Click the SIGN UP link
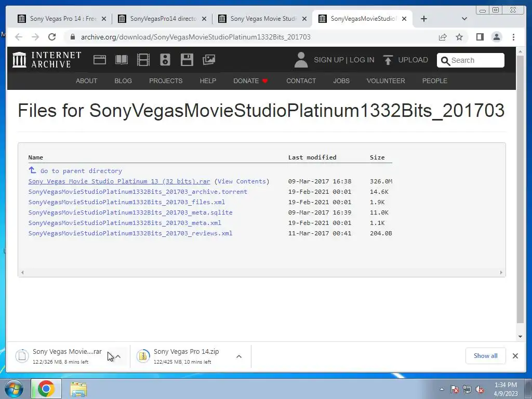 pos(329,60)
